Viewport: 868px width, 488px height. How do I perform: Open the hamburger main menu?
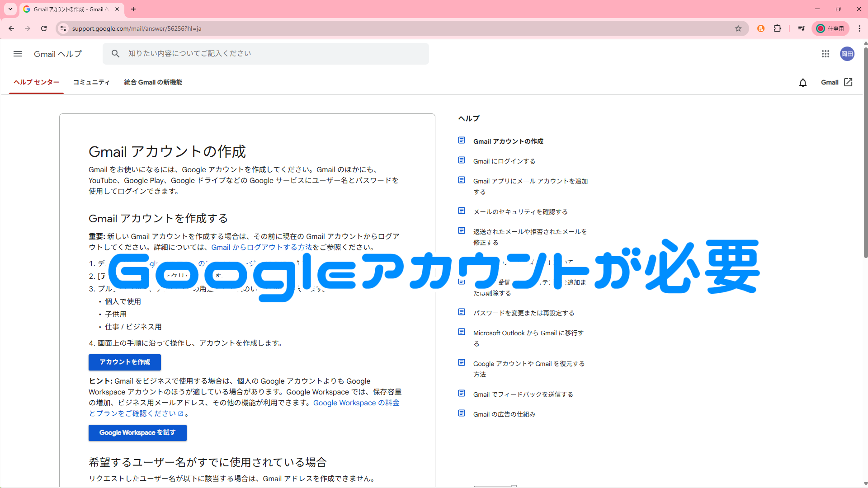18,54
